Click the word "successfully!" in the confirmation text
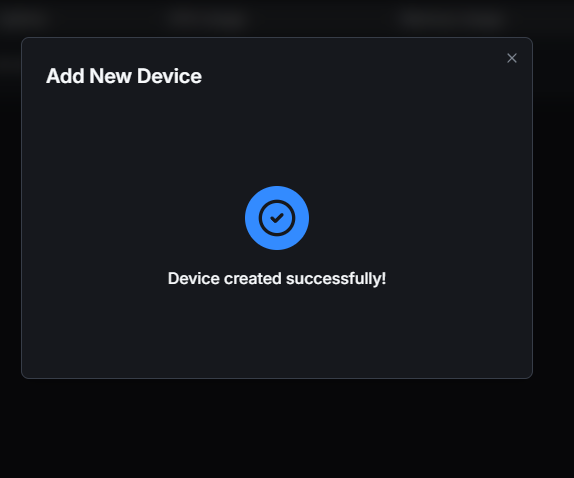The width and height of the screenshot is (574, 478). click(x=336, y=279)
